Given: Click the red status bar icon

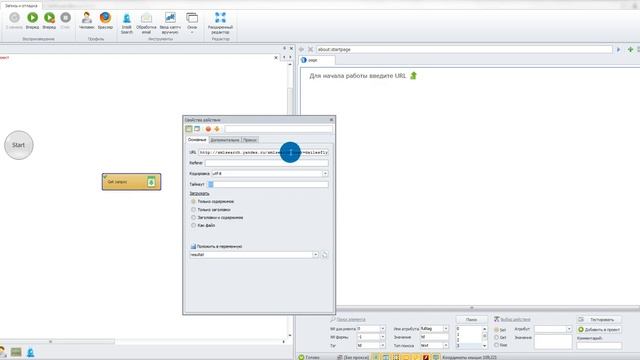Looking at the screenshot, I should 426,357.
